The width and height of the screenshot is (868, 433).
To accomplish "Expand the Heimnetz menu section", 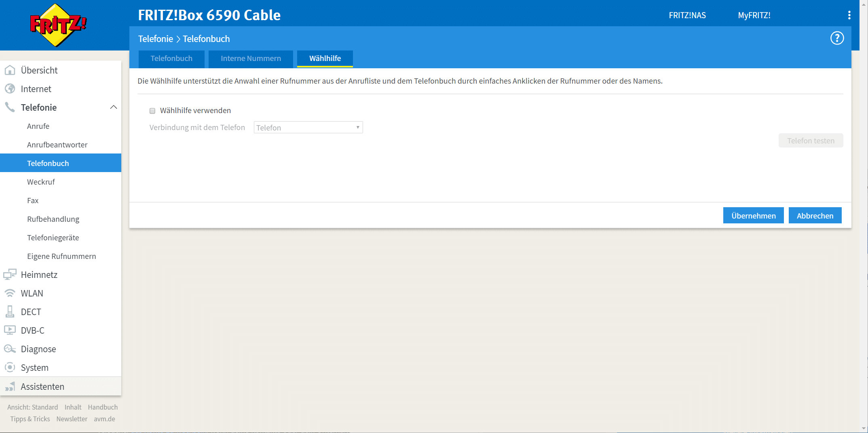I will tap(39, 275).
